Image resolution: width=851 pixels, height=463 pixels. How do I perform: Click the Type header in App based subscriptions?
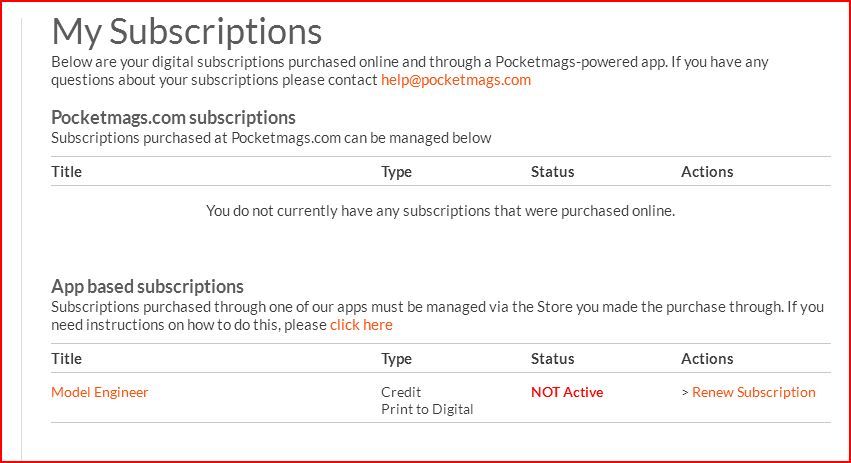pos(396,359)
